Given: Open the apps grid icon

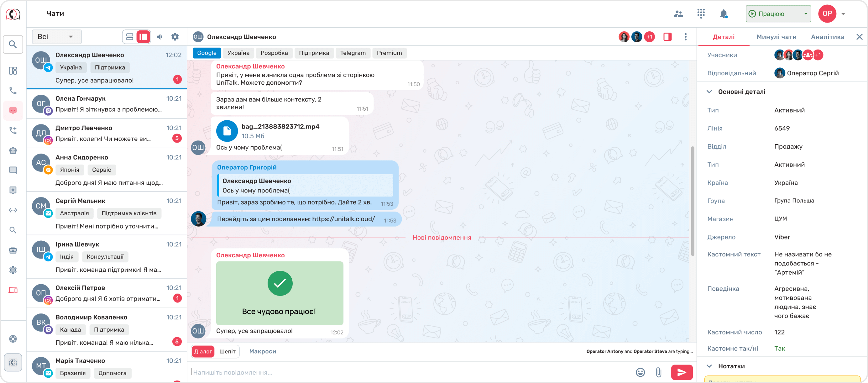Looking at the screenshot, I should click(701, 13).
